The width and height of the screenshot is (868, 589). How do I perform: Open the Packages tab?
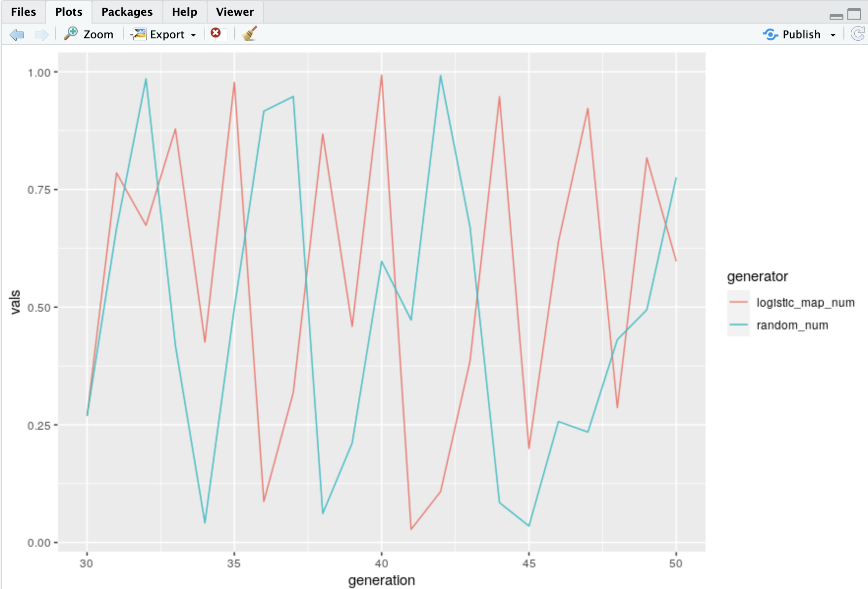coord(127,12)
